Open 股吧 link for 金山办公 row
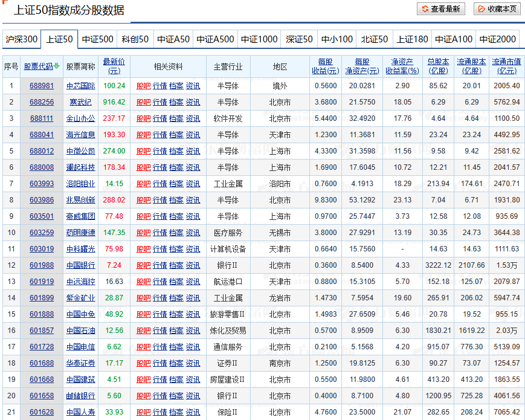The height and width of the screenshot is (420, 525). [x=143, y=118]
